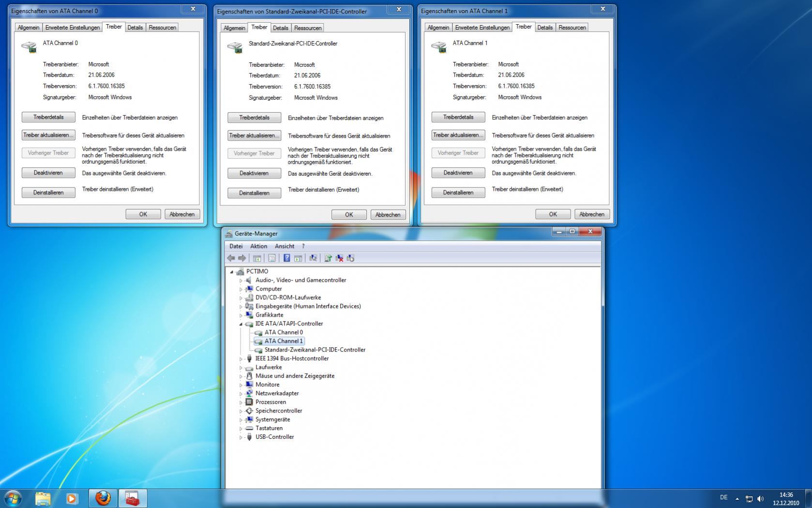The width and height of the screenshot is (812, 508).
Task: Show hidden tray icons arrow
Action: [737, 498]
